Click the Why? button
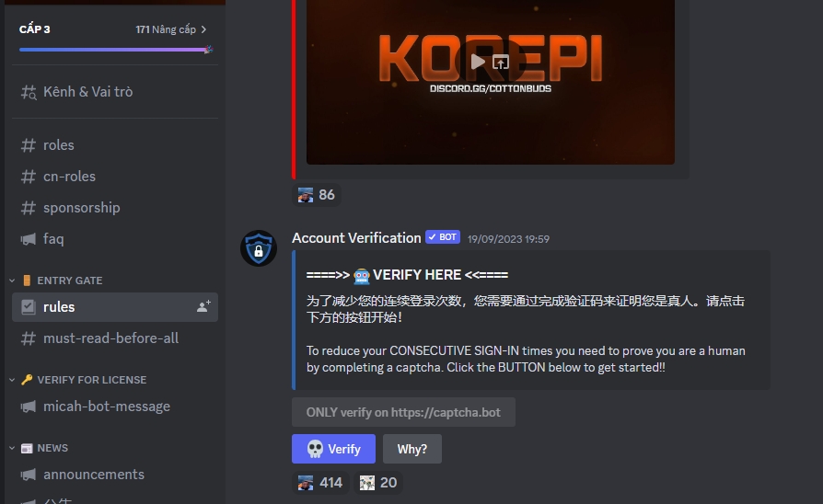This screenshot has width=823, height=504. point(412,449)
